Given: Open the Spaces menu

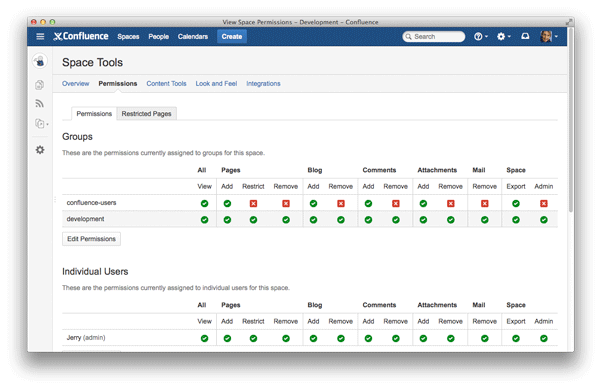Looking at the screenshot, I should 128,36.
